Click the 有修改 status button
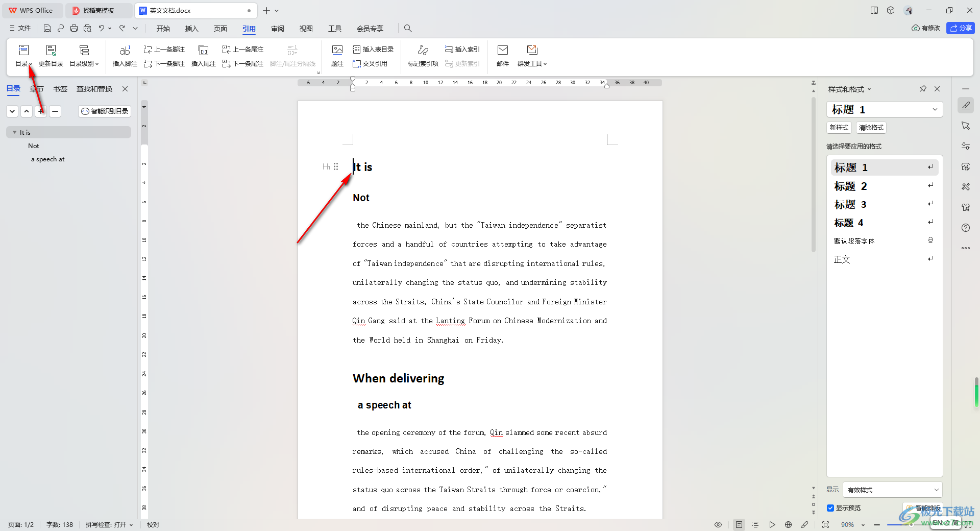Viewport: 980px width, 531px height. point(926,28)
